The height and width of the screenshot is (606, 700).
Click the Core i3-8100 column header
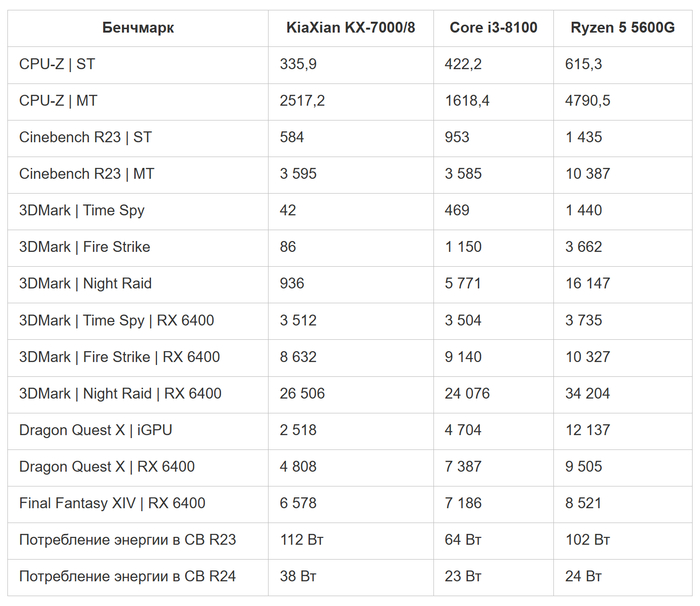[x=492, y=28]
